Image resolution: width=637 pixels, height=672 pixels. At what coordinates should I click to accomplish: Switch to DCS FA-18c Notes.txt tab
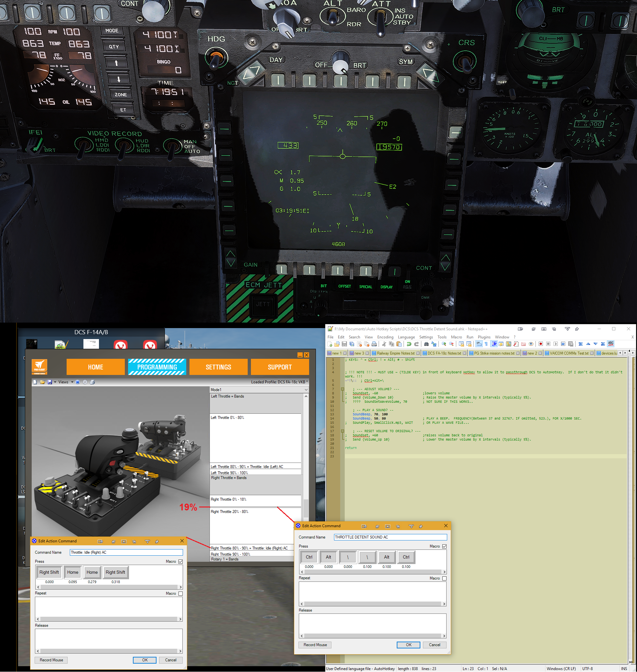click(x=444, y=353)
